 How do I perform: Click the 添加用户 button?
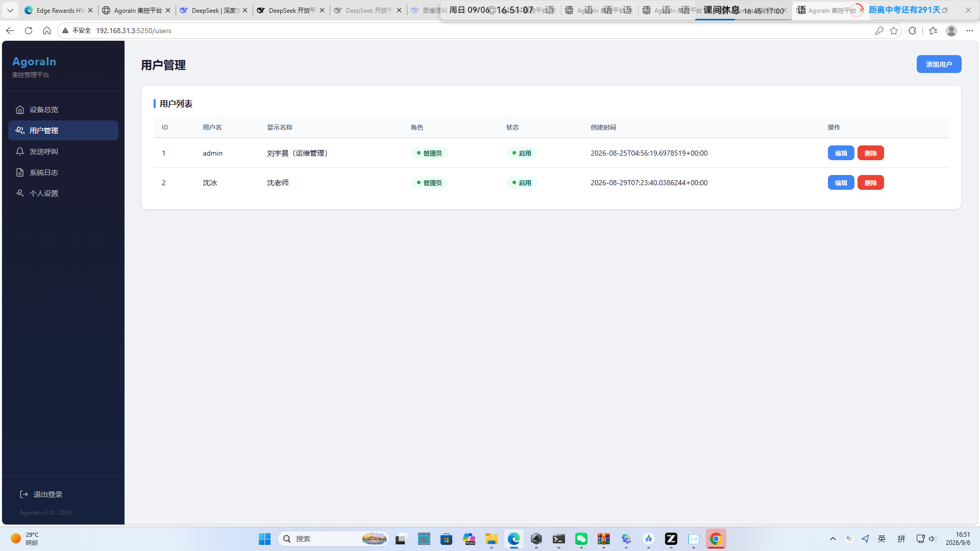pyautogui.click(x=939, y=64)
